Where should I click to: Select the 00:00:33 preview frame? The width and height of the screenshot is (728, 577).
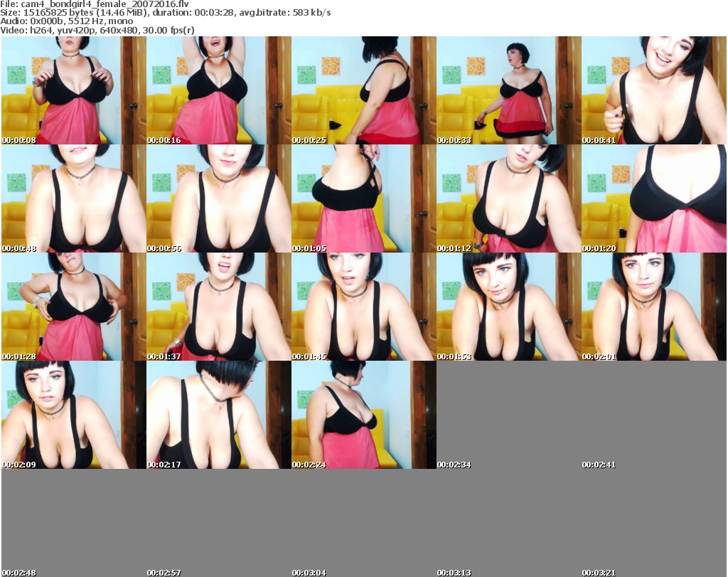509,90
